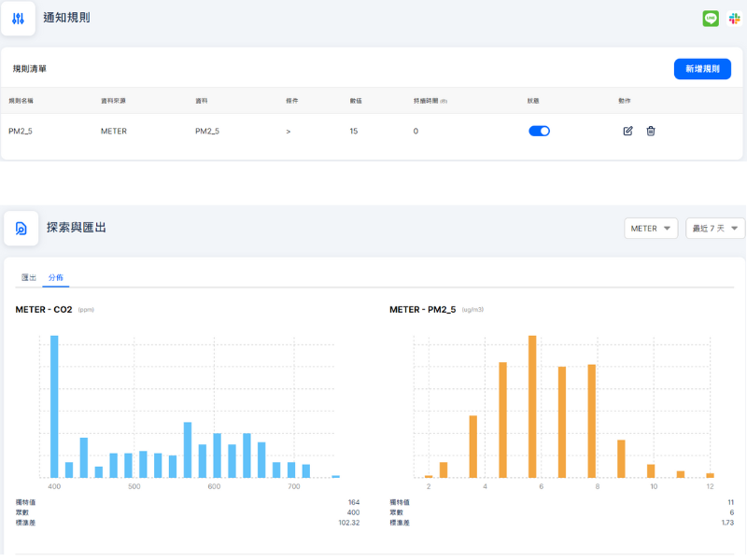The image size is (747, 560).
Task: Click the 規則清單 heading
Action: point(30,69)
